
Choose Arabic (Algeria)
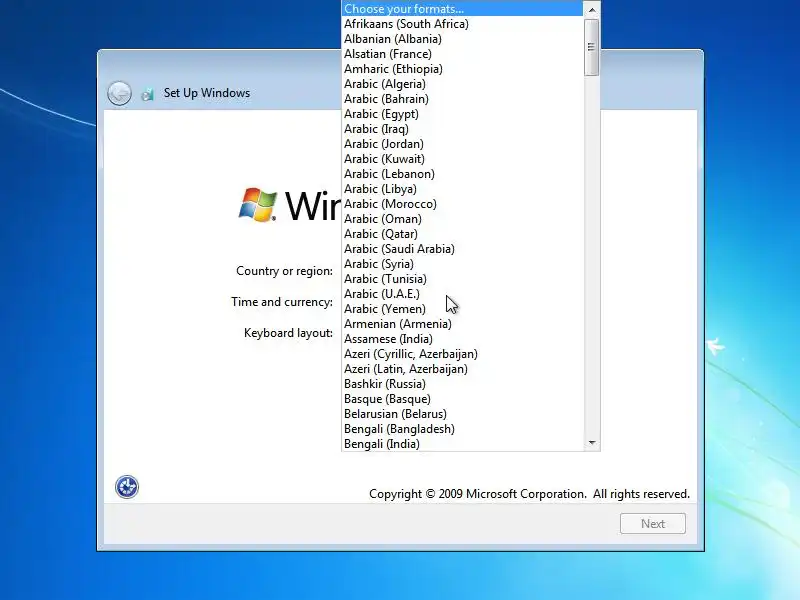pyautogui.click(x=462, y=84)
